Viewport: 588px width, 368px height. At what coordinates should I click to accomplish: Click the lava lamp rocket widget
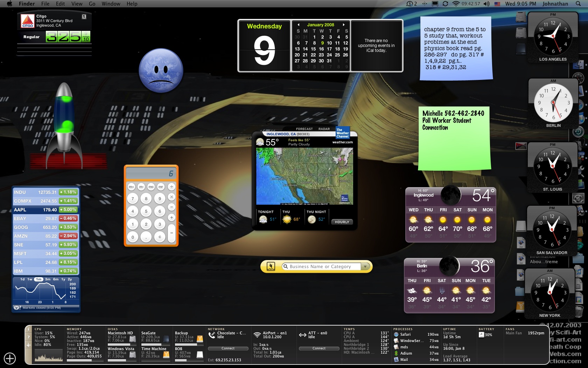click(64, 126)
